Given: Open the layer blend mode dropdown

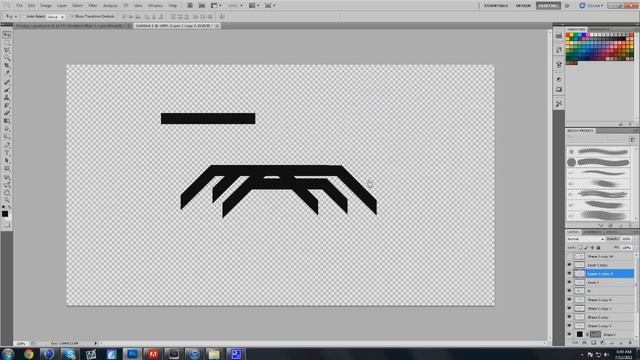Looking at the screenshot, I should point(585,239).
